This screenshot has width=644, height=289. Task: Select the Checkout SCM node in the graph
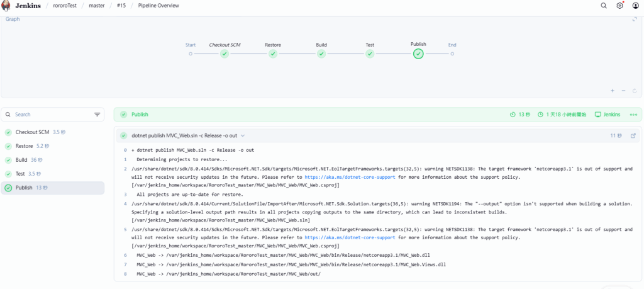225,54
